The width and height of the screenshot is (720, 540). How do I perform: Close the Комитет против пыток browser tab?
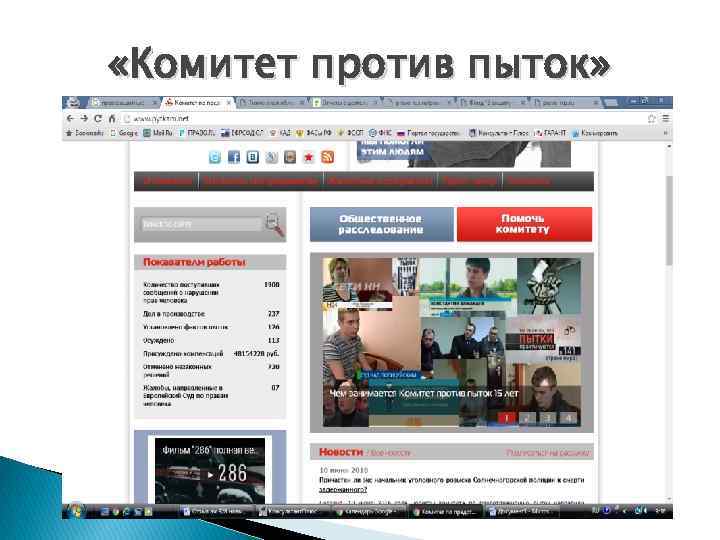[228, 103]
